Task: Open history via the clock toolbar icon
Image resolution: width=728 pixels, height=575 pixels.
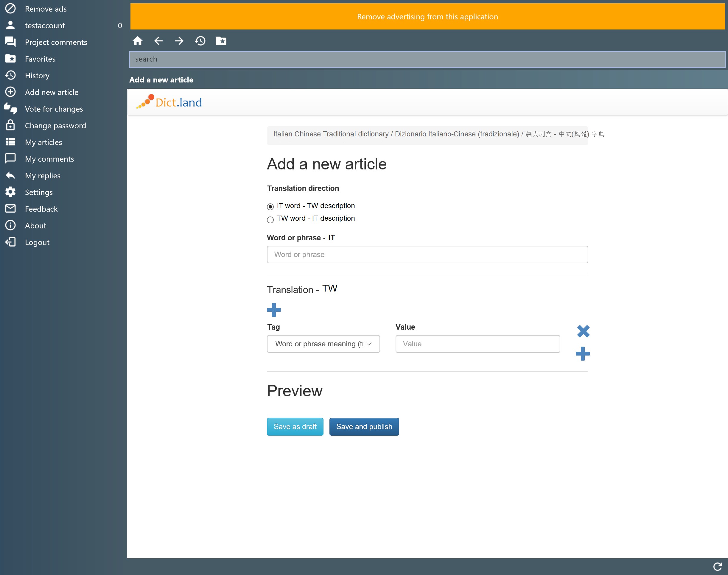Action: click(200, 41)
